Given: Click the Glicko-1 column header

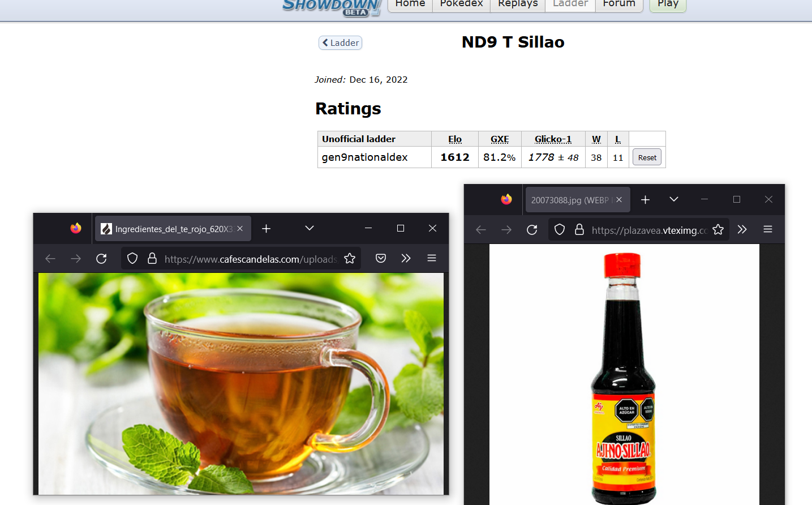Looking at the screenshot, I should tap(553, 139).
